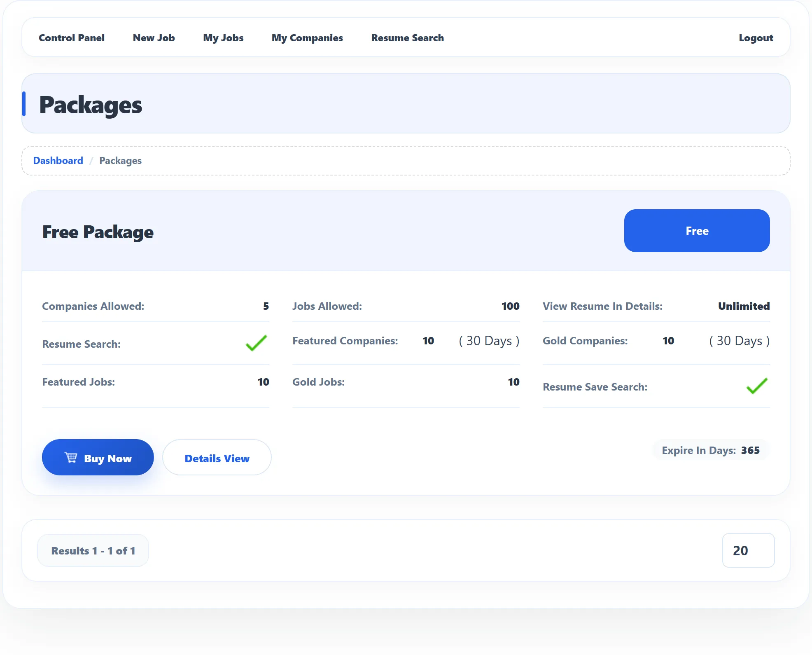The width and height of the screenshot is (812, 655).
Task: Click the Free Package title
Action: [98, 232]
